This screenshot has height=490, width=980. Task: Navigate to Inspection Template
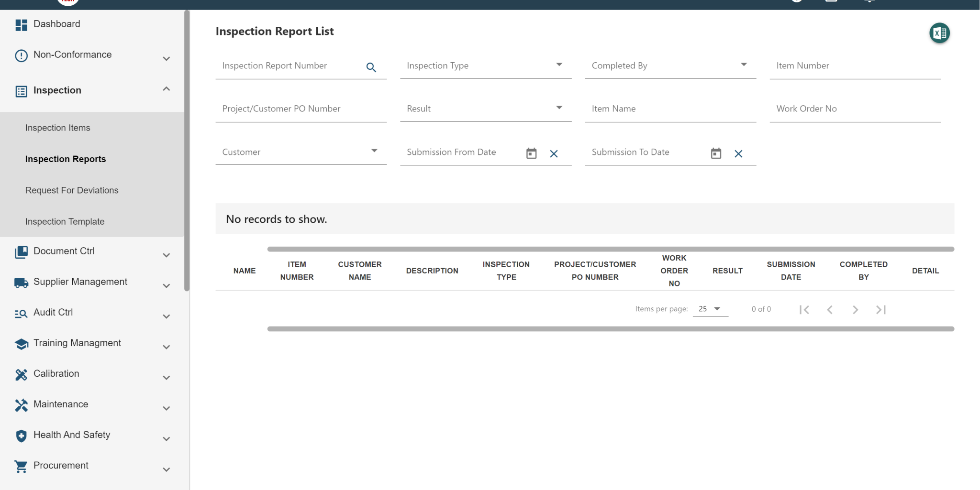coord(65,221)
